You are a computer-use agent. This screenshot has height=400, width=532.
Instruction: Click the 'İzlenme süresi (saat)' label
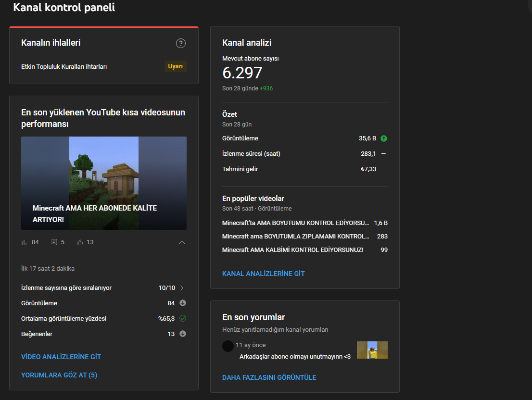tap(251, 153)
